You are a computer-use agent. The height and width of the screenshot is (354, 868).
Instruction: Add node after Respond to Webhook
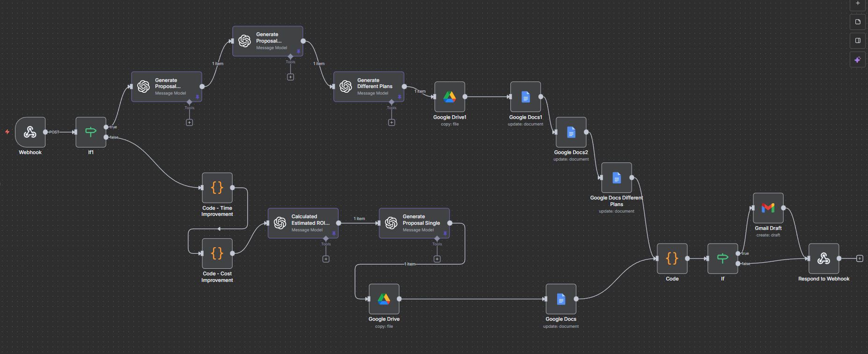(860, 258)
